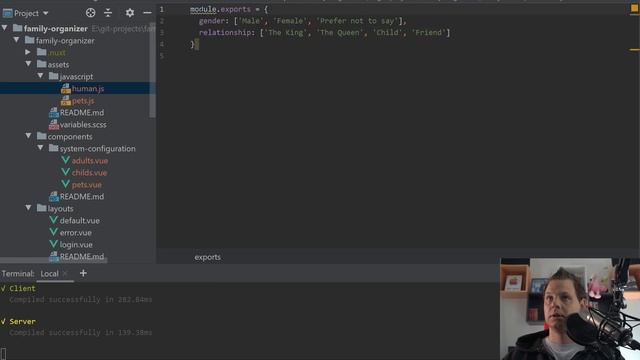The height and width of the screenshot is (360, 640).
Task: Open childs.vue component
Action: click(x=89, y=173)
